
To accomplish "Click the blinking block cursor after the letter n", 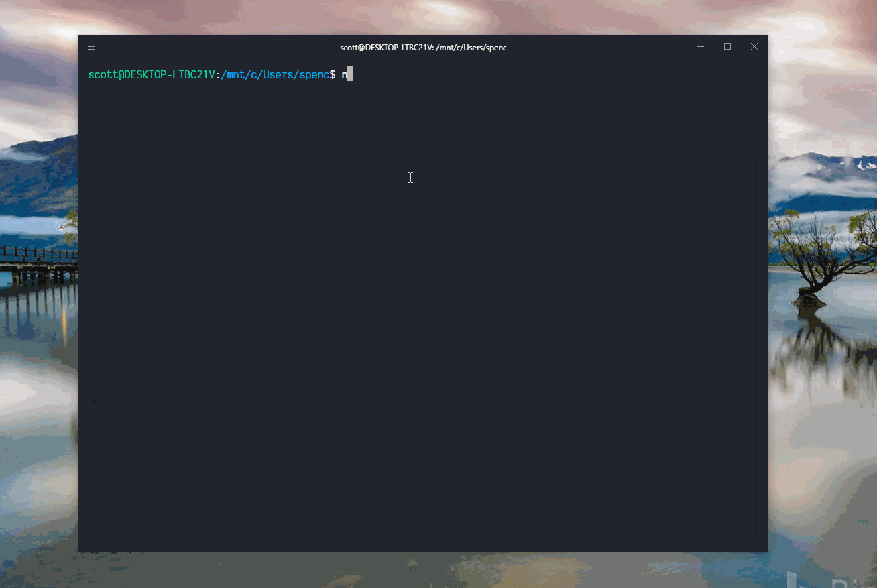I will coord(351,74).
